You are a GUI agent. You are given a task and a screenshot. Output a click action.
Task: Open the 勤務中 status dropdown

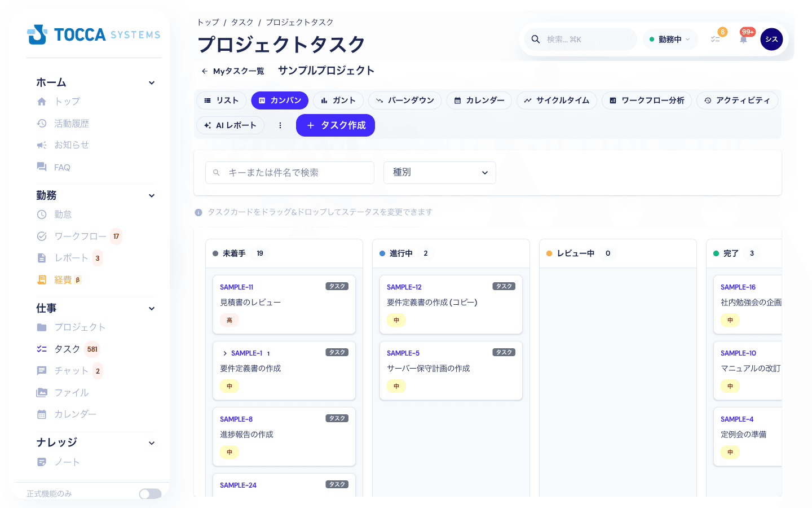[x=670, y=40]
